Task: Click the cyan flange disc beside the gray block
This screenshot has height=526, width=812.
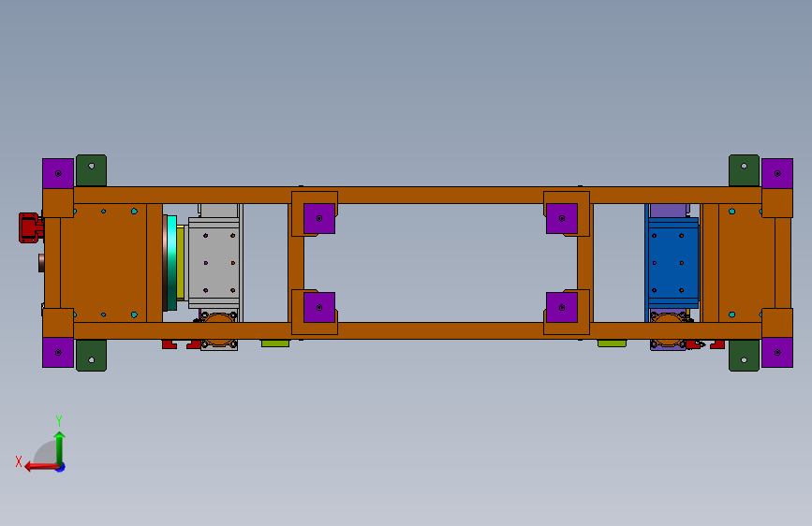Action: [172, 263]
